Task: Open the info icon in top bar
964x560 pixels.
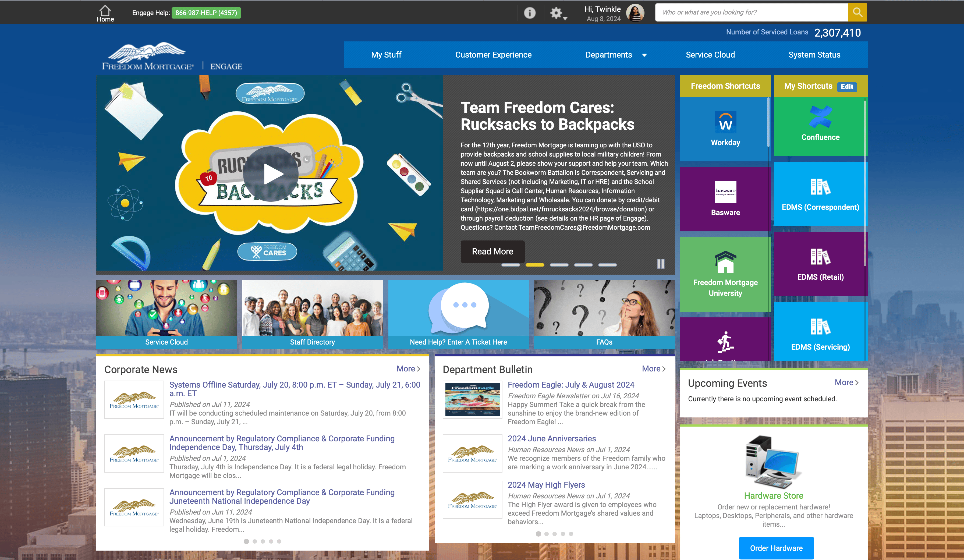Action: pyautogui.click(x=529, y=13)
